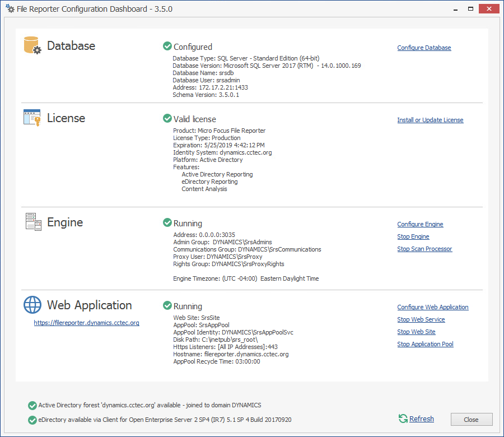Stop the Application Pool
This screenshot has height=437, width=504.
[425, 344]
